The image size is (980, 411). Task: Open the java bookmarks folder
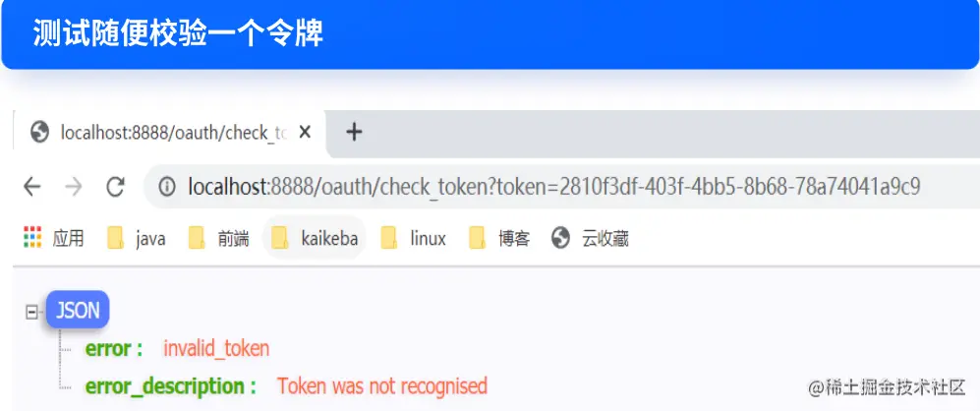pos(137,238)
